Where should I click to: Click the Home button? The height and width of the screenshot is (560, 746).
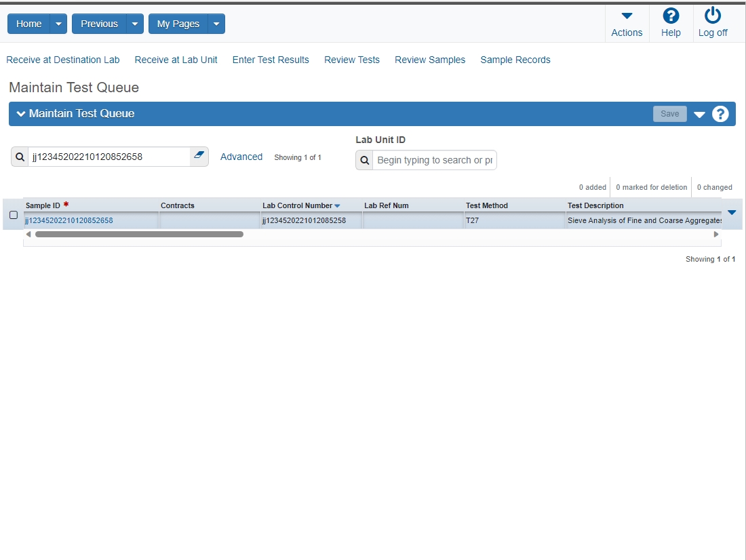(x=28, y=24)
